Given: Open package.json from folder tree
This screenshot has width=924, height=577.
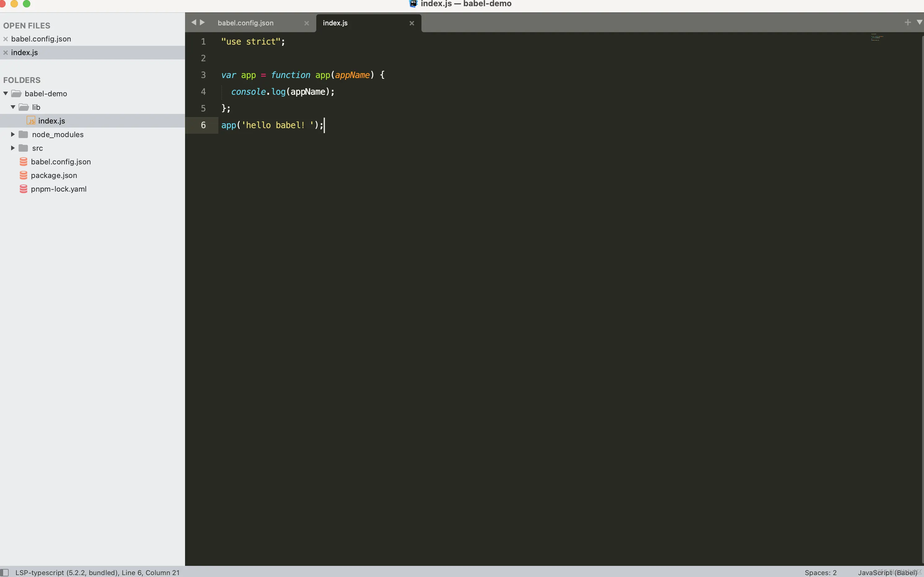Looking at the screenshot, I should point(54,176).
